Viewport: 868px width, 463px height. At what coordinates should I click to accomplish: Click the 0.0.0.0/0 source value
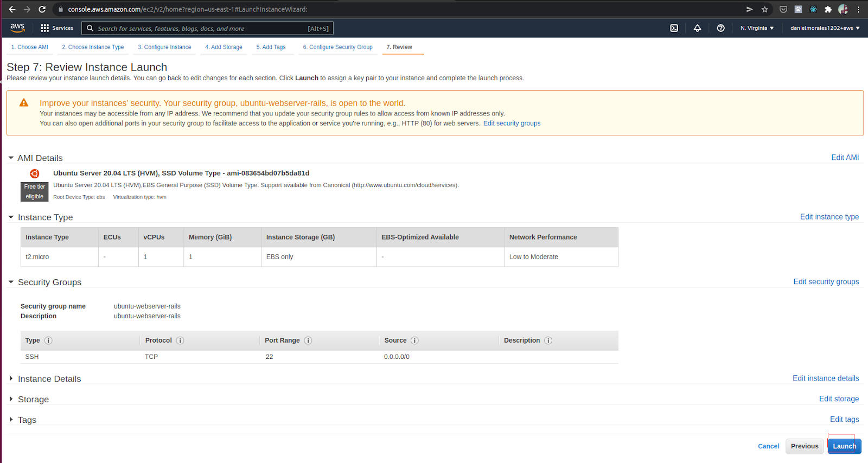pos(397,357)
